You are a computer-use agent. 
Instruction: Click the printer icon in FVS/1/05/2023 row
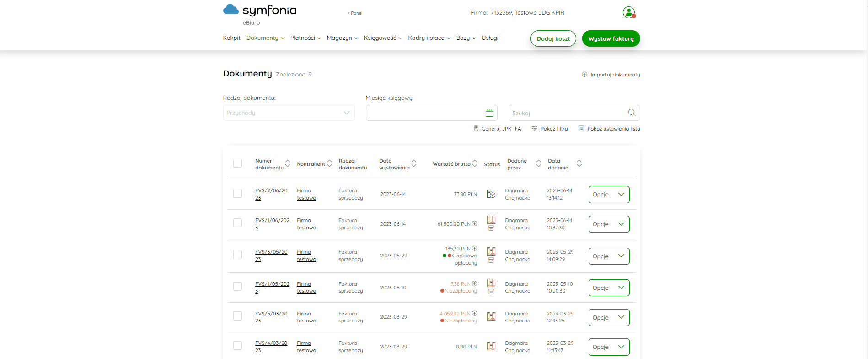491,292
